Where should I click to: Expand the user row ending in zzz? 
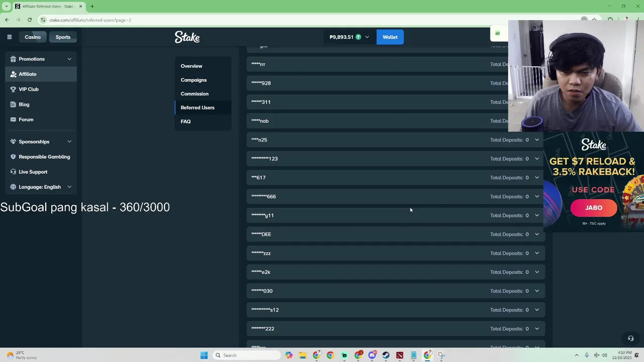click(x=537, y=253)
